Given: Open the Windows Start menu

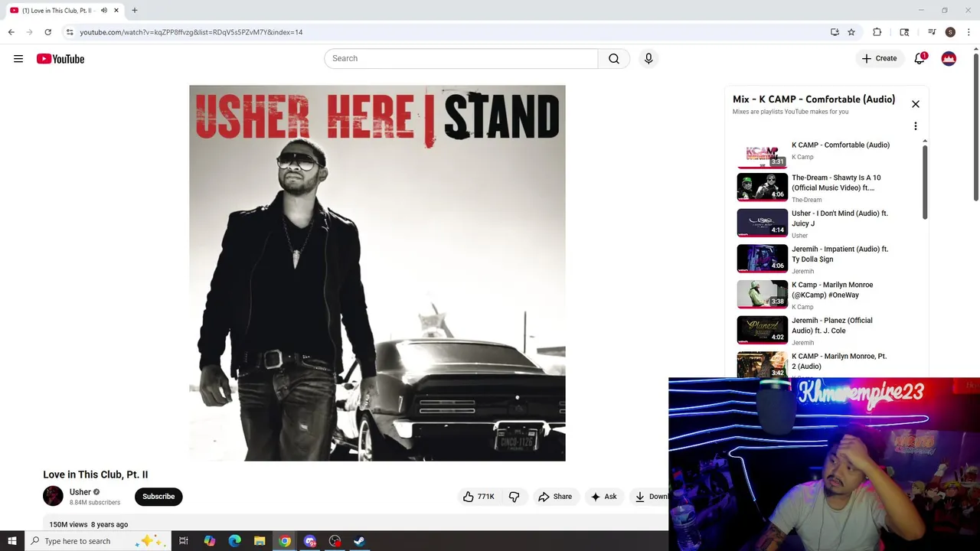Looking at the screenshot, I should click(x=11, y=541).
